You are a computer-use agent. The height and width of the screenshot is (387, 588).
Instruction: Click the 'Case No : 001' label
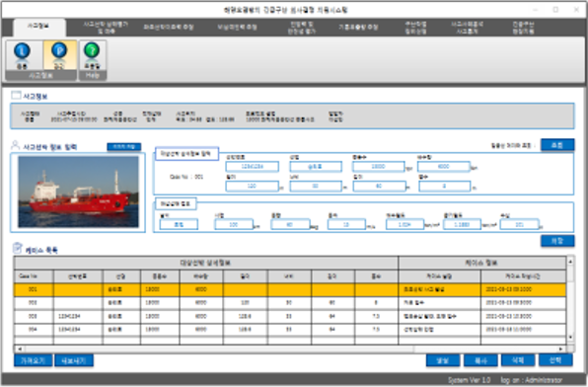point(186,177)
